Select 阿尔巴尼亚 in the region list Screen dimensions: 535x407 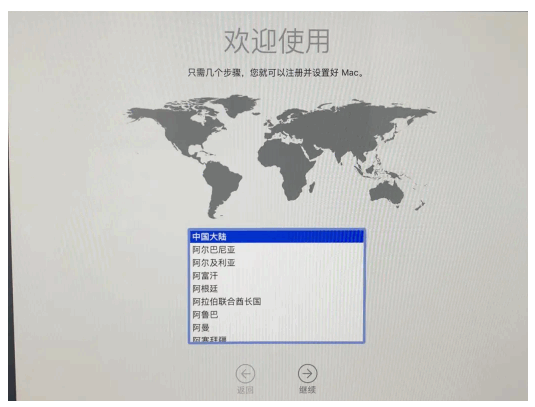tap(276, 250)
